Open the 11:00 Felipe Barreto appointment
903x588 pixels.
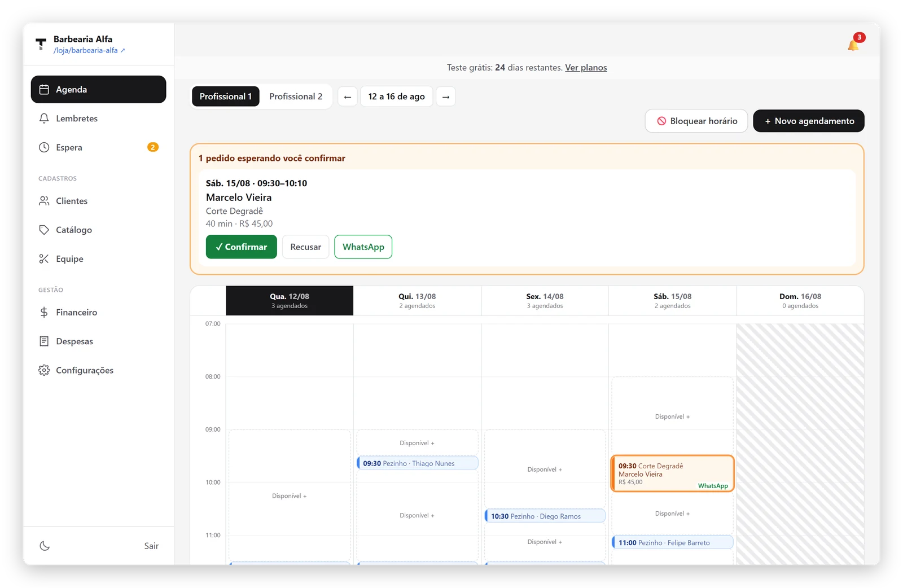(x=673, y=542)
